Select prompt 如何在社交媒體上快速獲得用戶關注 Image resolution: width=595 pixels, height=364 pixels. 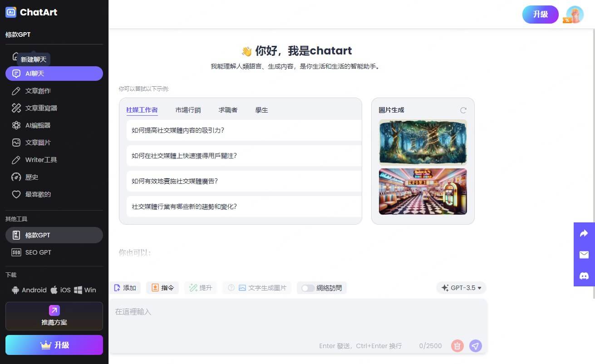coord(244,156)
